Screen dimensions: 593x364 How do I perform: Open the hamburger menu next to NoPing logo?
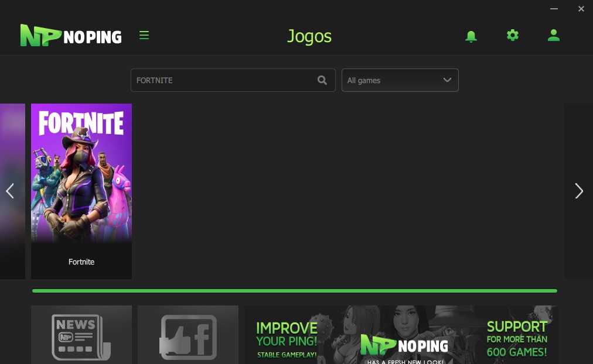[x=144, y=36]
